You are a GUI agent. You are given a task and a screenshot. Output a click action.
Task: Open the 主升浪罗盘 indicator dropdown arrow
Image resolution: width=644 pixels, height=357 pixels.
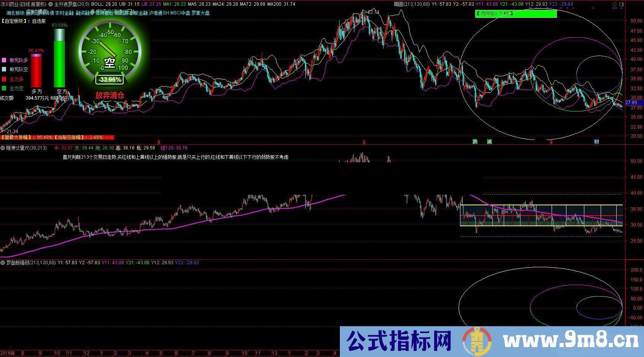point(51,4)
